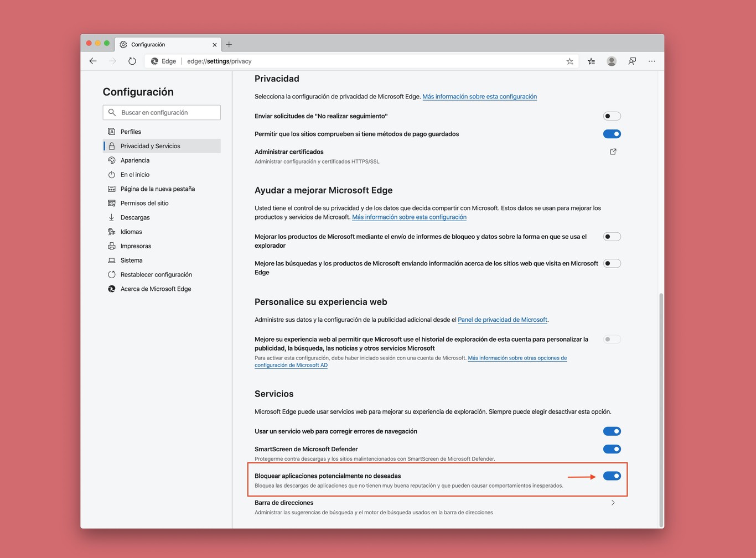Enable crash reports and usage data switch
Image resolution: width=756 pixels, height=558 pixels.
pyautogui.click(x=612, y=237)
